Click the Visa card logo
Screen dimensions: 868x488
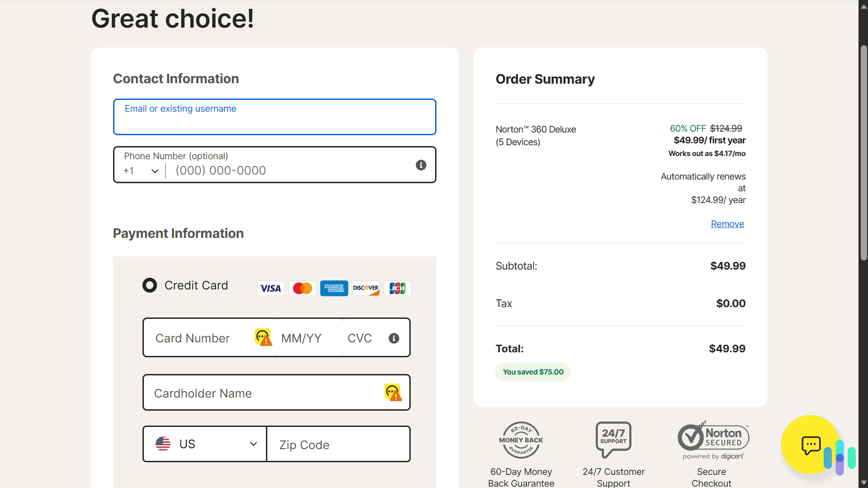point(271,288)
